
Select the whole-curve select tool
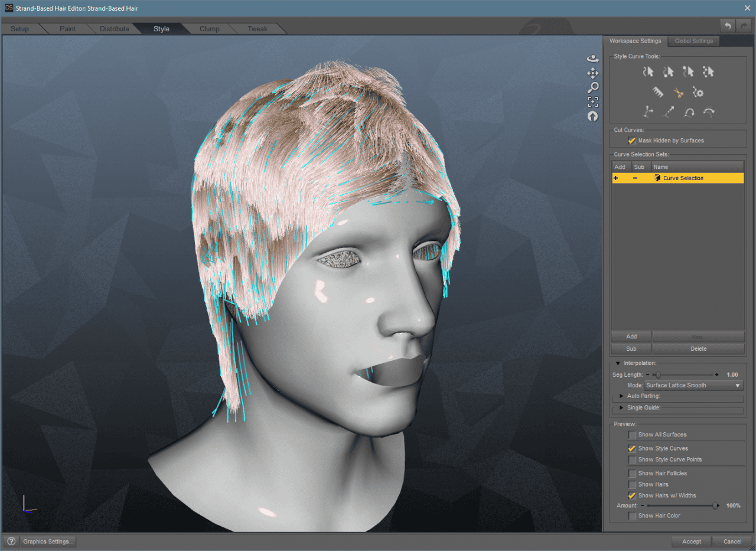point(648,71)
